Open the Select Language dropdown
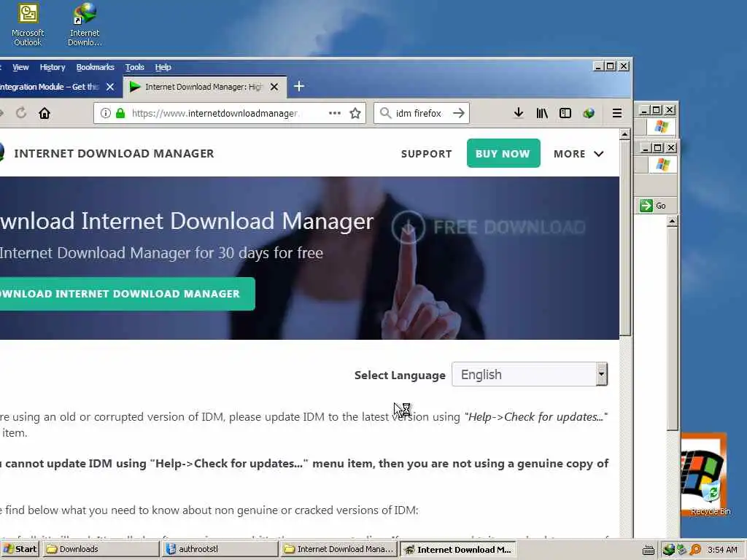Viewport: 747px width, 560px height. 530,374
